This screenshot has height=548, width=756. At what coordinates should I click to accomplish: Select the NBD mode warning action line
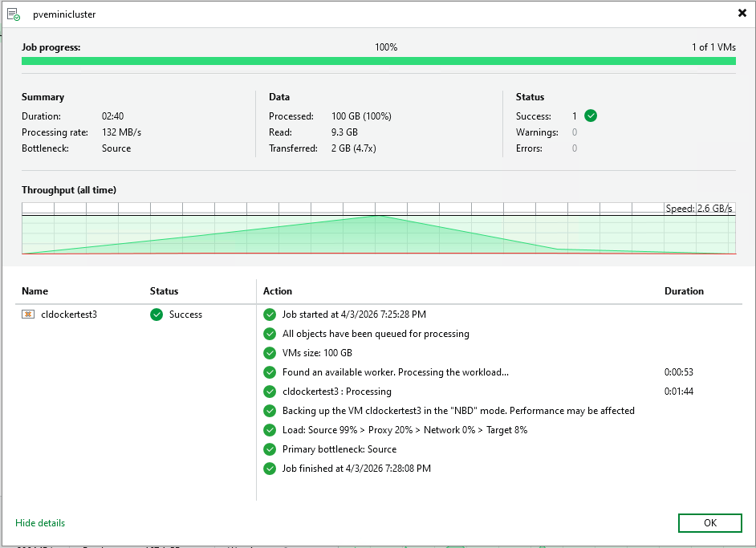(x=458, y=411)
